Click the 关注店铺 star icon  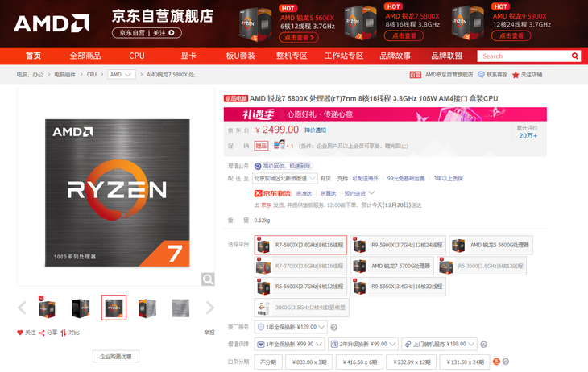[516, 75]
